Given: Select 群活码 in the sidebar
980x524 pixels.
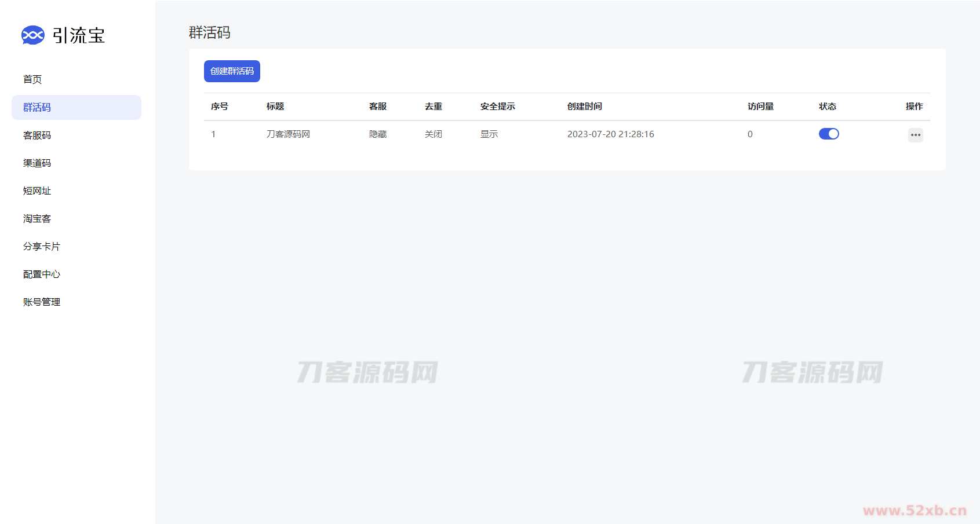Looking at the screenshot, I should coord(37,108).
